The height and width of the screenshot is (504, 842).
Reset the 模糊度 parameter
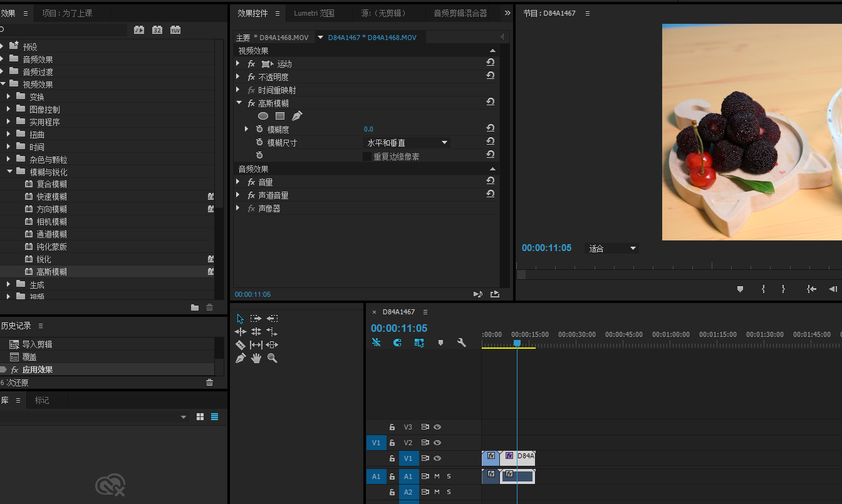click(x=491, y=128)
